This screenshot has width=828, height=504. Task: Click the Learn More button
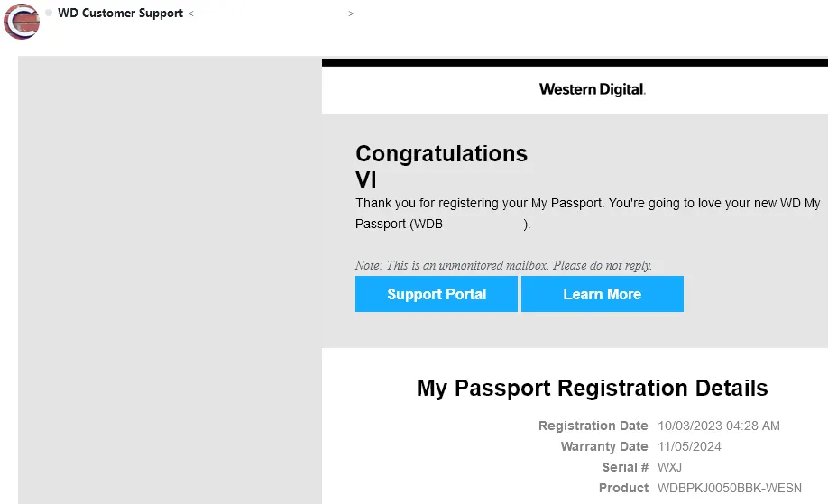[x=602, y=294]
